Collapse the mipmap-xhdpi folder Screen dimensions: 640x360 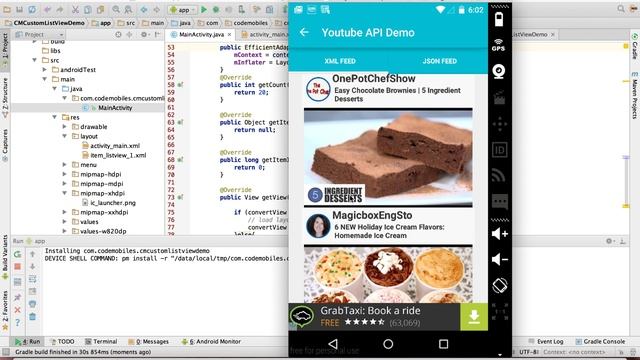(x=64, y=193)
